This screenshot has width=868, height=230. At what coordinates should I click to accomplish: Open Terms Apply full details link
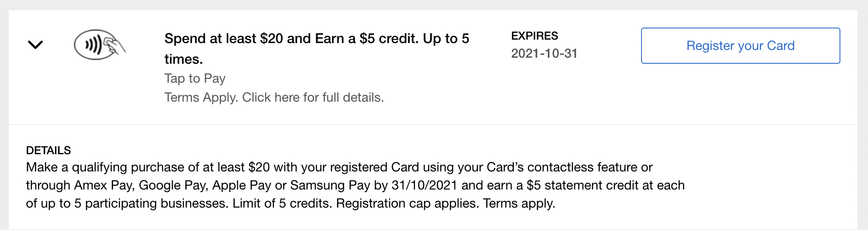pos(274,97)
